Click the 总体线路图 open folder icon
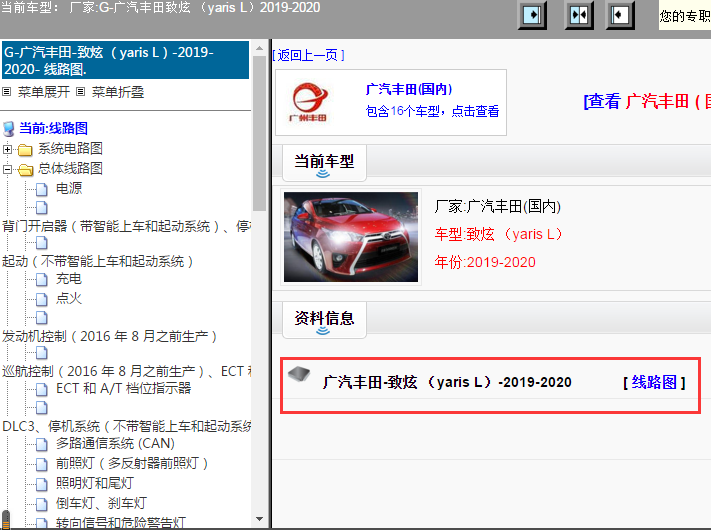 click(25, 170)
